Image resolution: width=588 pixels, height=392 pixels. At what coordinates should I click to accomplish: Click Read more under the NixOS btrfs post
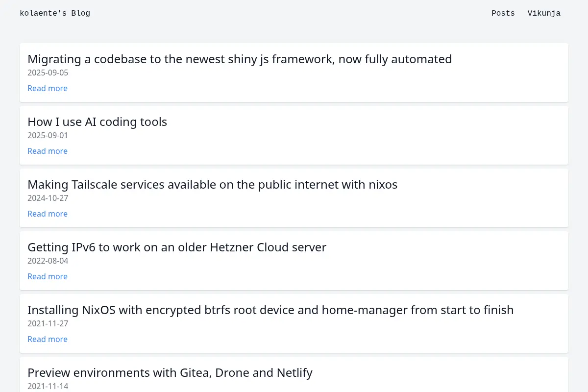48,339
